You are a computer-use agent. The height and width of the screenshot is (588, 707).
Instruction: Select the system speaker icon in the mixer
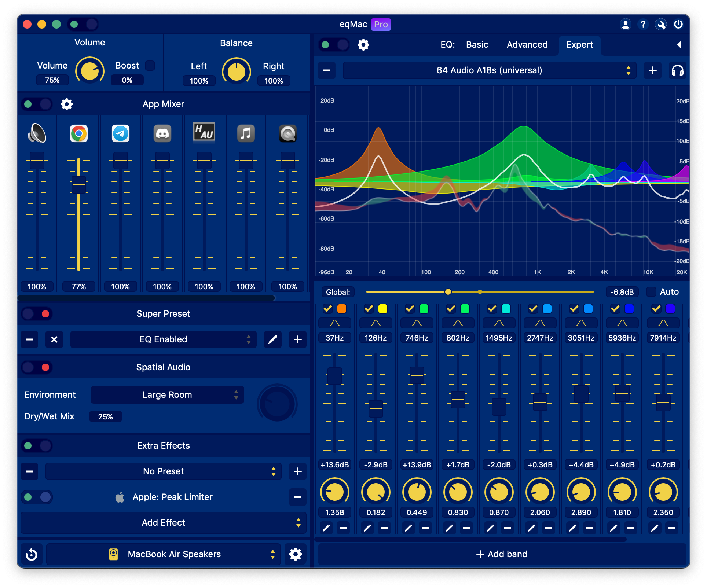click(x=37, y=133)
